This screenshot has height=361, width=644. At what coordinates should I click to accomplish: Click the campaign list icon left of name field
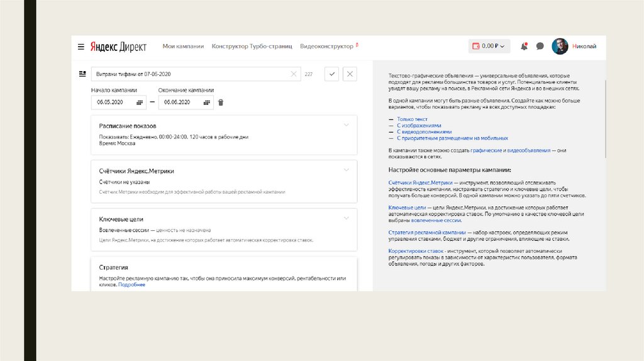tap(82, 74)
